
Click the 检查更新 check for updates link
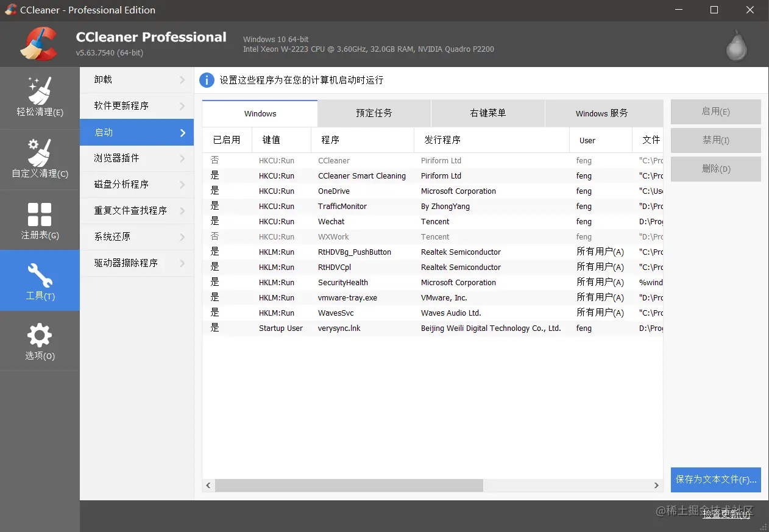coord(726,514)
